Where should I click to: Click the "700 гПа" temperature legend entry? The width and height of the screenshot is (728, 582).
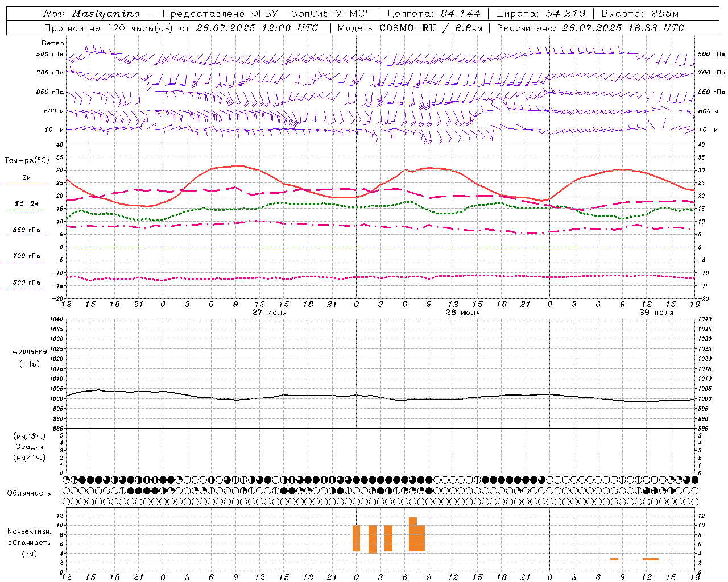coord(26,256)
